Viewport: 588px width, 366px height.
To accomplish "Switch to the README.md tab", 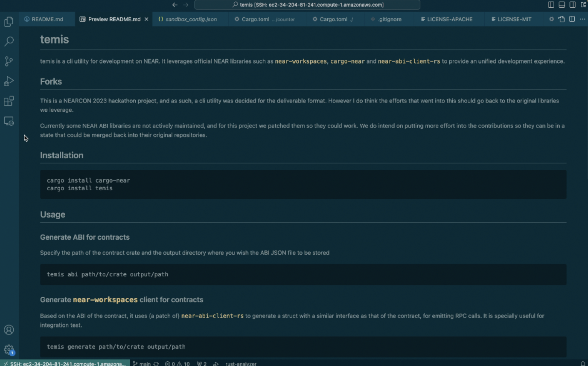I will pyautogui.click(x=47, y=19).
